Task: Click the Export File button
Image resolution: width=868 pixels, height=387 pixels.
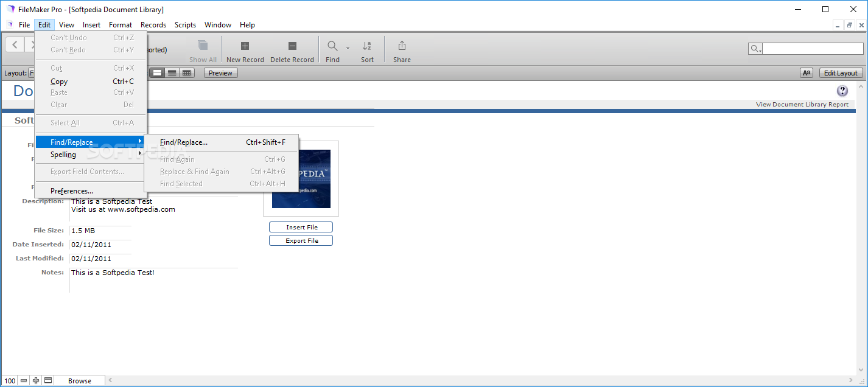Action: tap(301, 240)
